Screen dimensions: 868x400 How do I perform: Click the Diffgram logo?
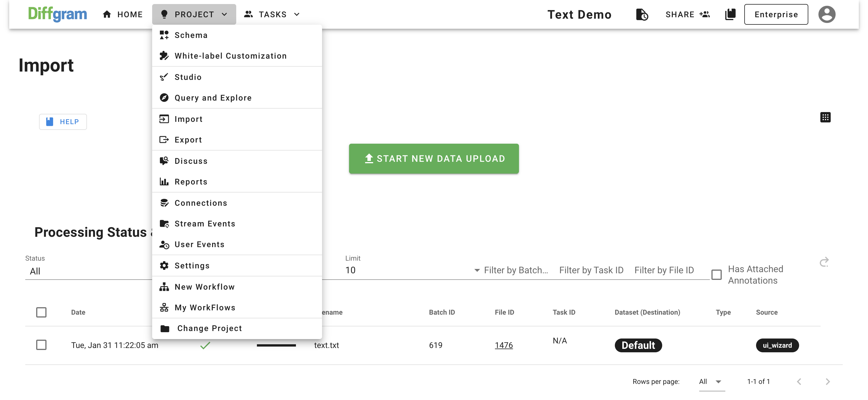(x=57, y=14)
